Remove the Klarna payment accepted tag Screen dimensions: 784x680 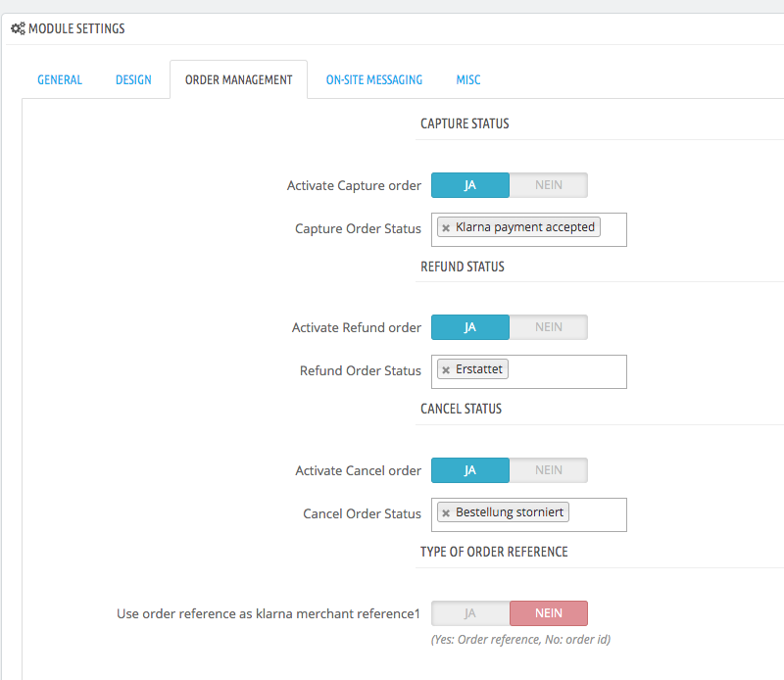(x=446, y=228)
